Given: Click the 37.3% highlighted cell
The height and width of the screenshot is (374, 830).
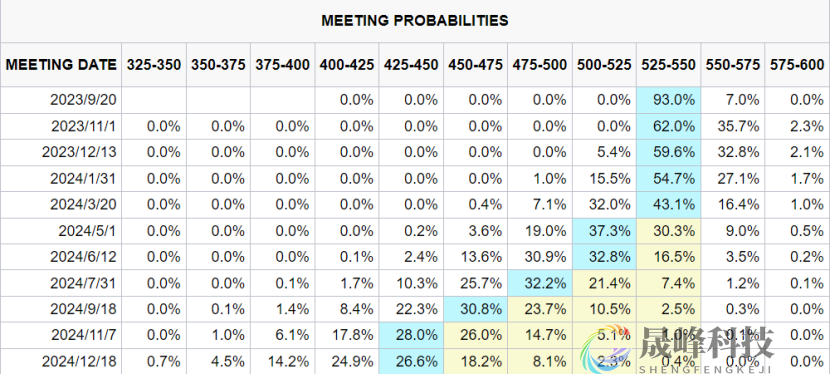Looking at the screenshot, I should 604,231.
